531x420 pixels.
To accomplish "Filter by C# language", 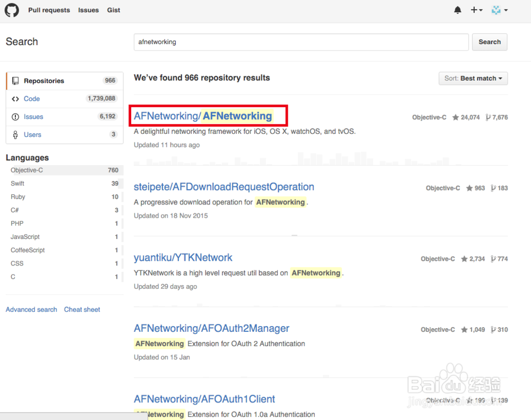I will click(65, 210).
